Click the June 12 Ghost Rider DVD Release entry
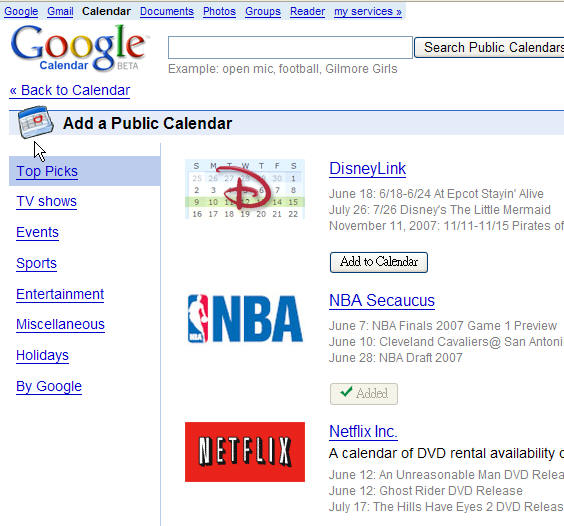The width and height of the screenshot is (564, 526). click(x=426, y=491)
